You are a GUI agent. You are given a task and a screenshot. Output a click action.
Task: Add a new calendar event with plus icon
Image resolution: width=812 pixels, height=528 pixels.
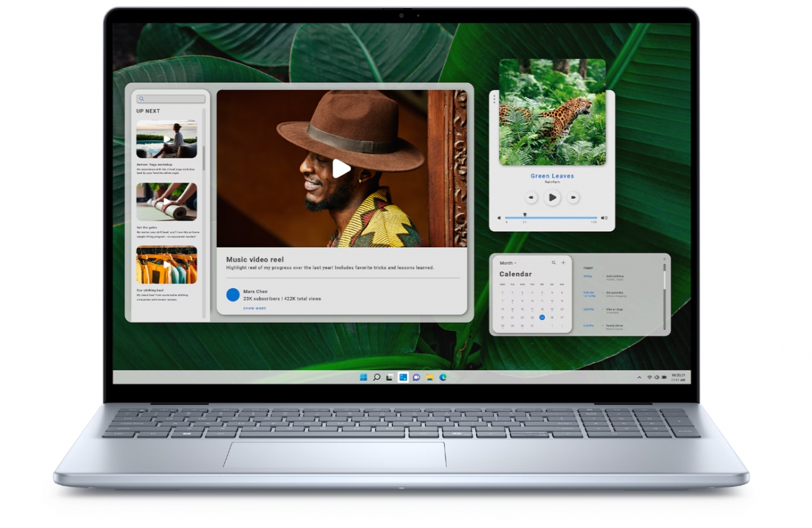563,263
